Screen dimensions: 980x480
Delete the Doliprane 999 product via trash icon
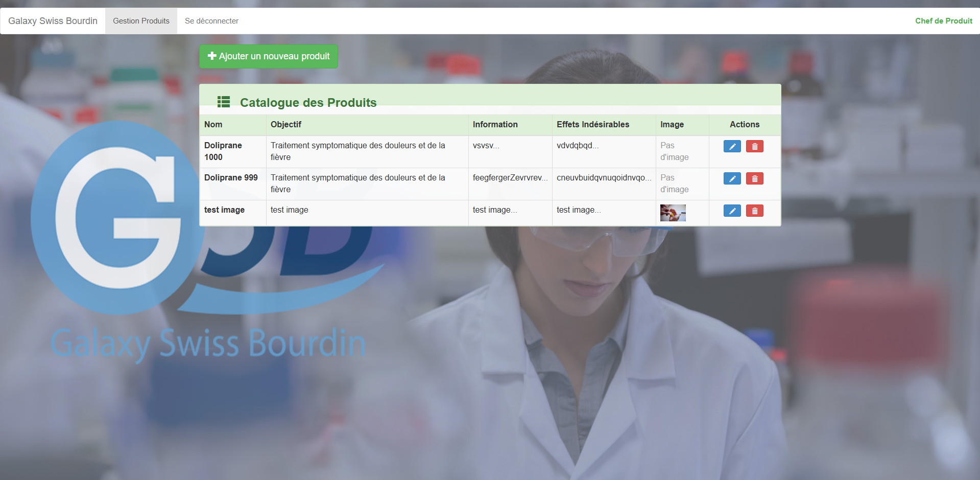(754, 178)
